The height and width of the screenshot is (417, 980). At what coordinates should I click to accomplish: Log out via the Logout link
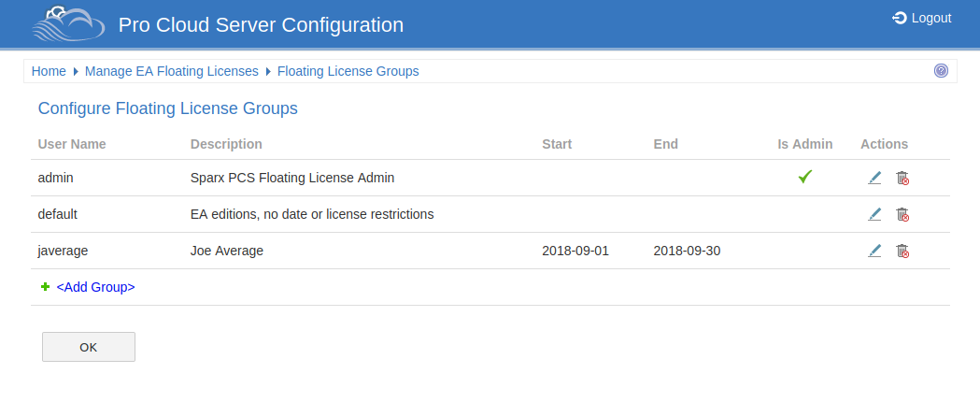[x=930, y=18]
